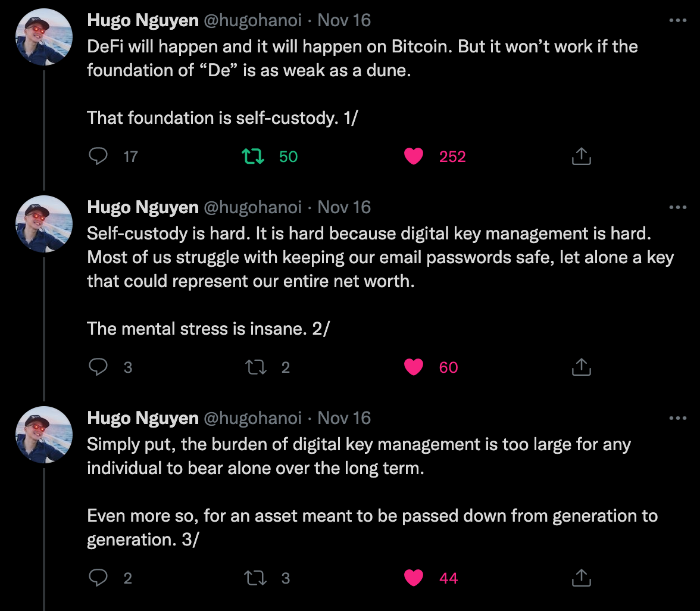This screenshot has height=611, width=700.
Task: View the 17 replies on the first tweet
Action: point(130,156)
